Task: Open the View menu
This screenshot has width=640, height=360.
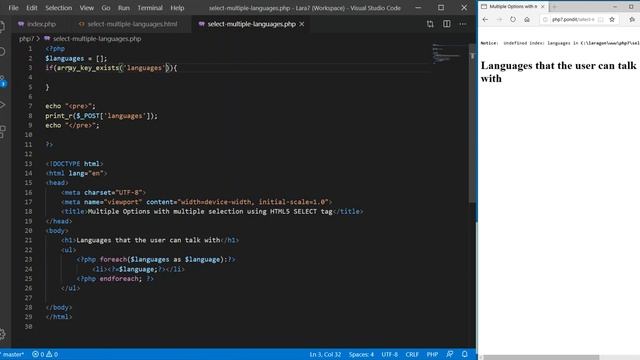Action: 87,8
